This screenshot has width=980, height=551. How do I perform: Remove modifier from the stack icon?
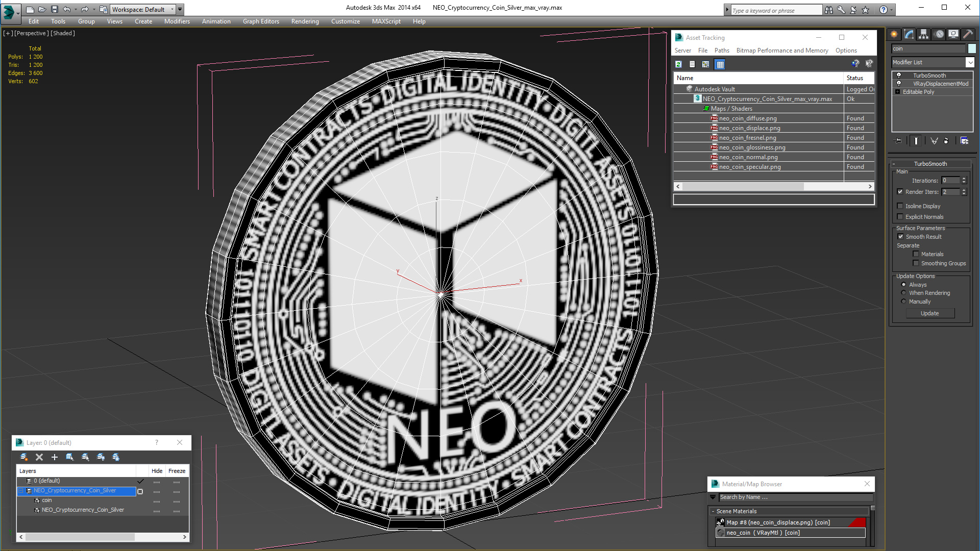point(946,141)
